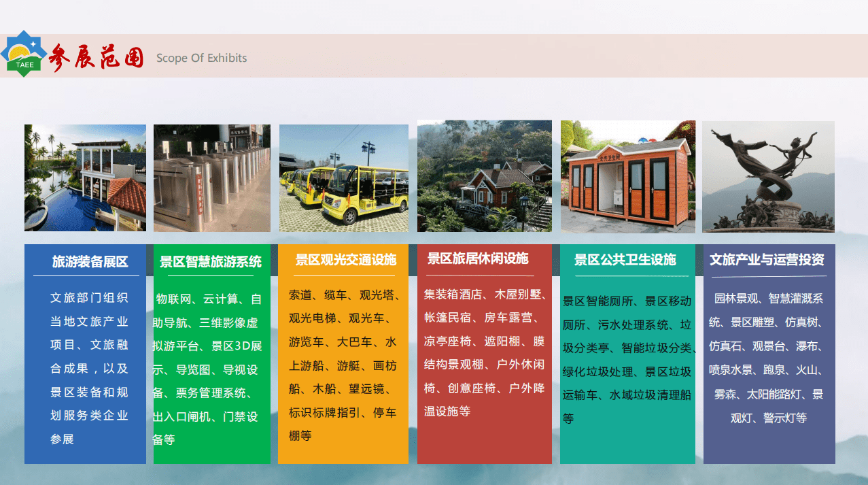Select the 文旅产业与运营投资 heading
This screenshot has height=485, width=868.
[x=767, y=260]
